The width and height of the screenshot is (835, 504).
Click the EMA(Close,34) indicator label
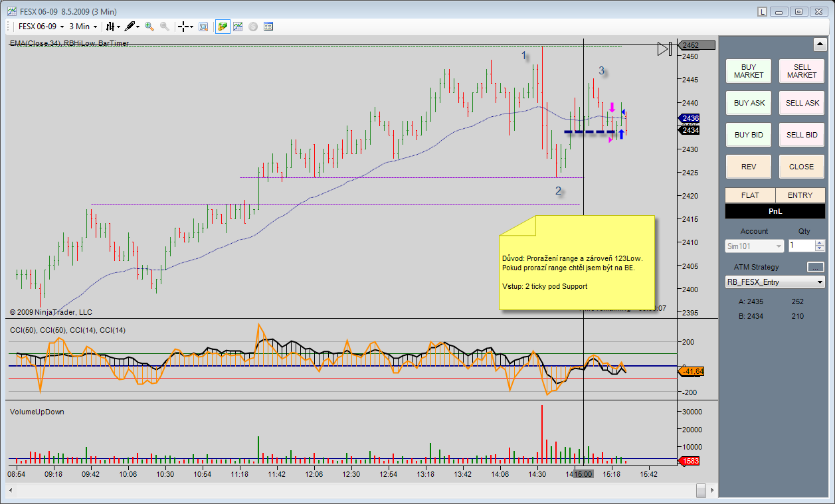click(x=35, y=43)
